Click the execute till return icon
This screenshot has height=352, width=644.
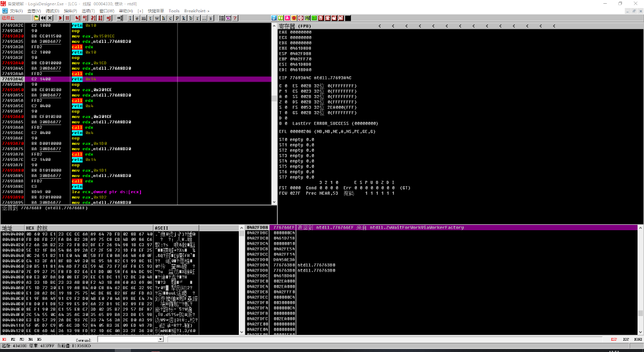click(x=110, y=18)
